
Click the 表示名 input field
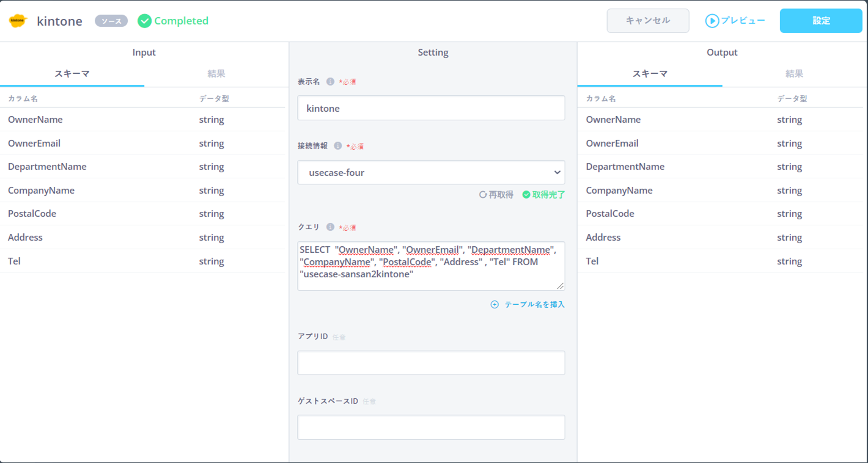point(431,108)
